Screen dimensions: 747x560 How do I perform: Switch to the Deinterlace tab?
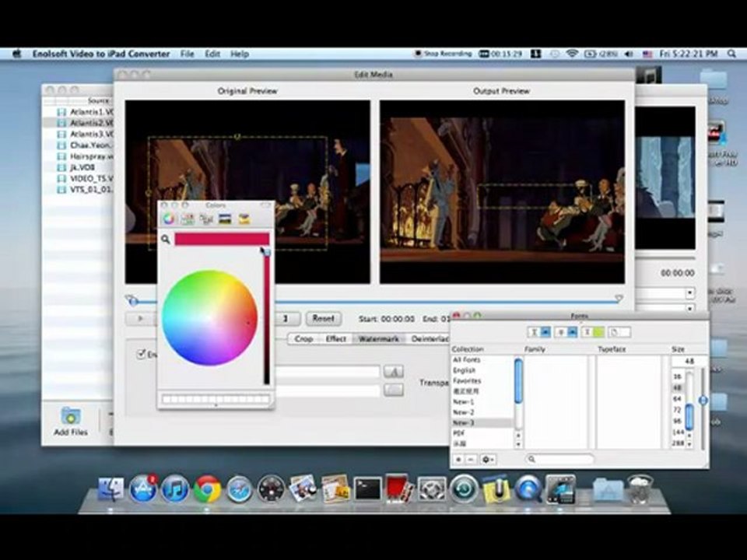(x=429, y=338)
